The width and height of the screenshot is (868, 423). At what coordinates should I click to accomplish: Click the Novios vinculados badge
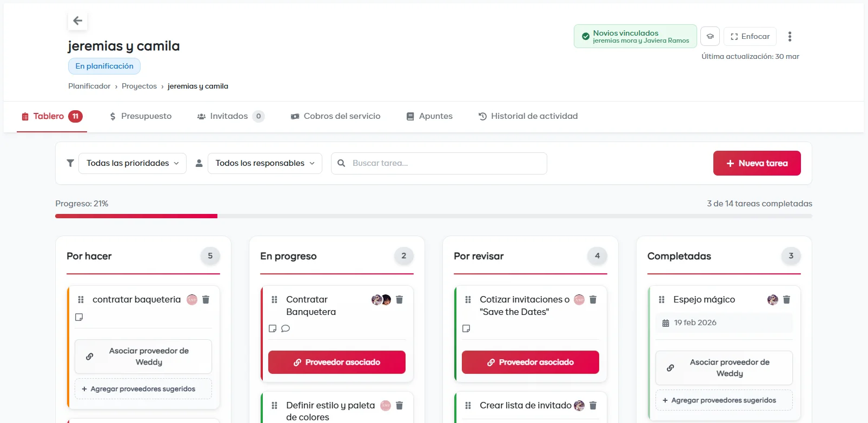point(635,37)
